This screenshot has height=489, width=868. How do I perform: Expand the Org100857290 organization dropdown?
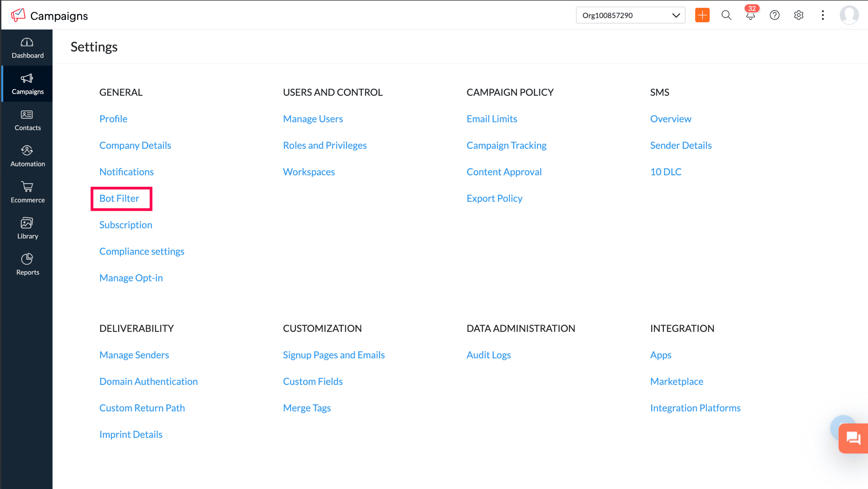click(x=630, y=15)
